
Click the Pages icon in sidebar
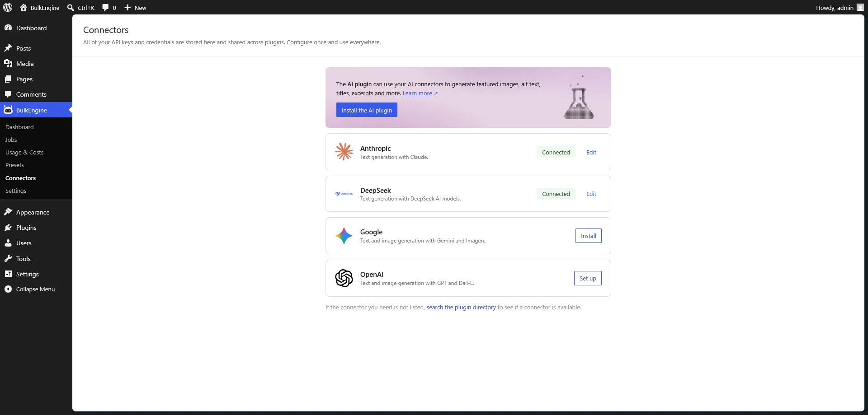(8, 79)
